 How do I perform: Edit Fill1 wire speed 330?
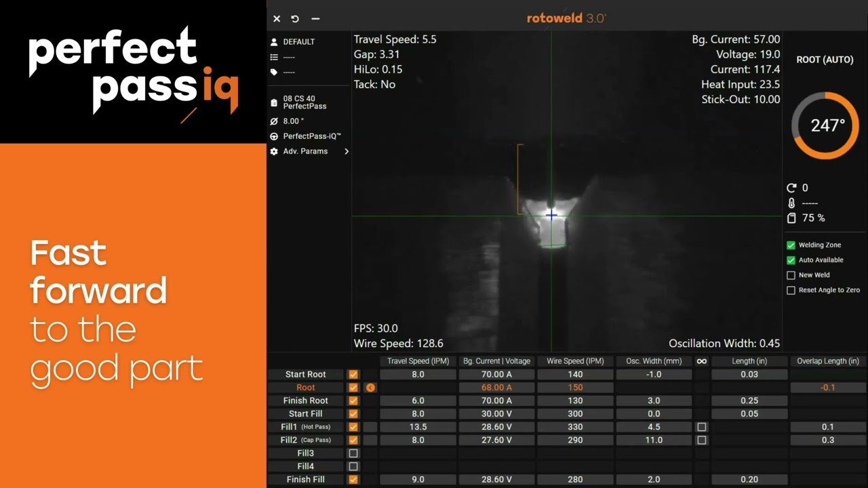point(575,427)
